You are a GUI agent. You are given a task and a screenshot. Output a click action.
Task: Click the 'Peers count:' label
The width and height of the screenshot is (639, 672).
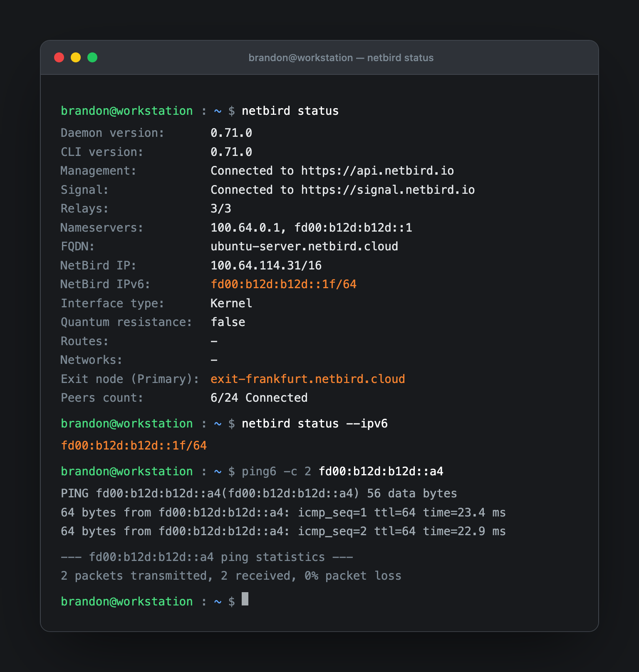[x=102, y=398]
